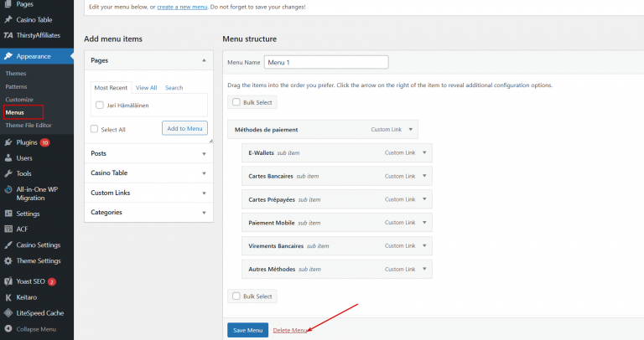The width and height of the screenshot is (644, 340).
Task: Expand the Posts accordion section
Action: (x=204, y=154)
